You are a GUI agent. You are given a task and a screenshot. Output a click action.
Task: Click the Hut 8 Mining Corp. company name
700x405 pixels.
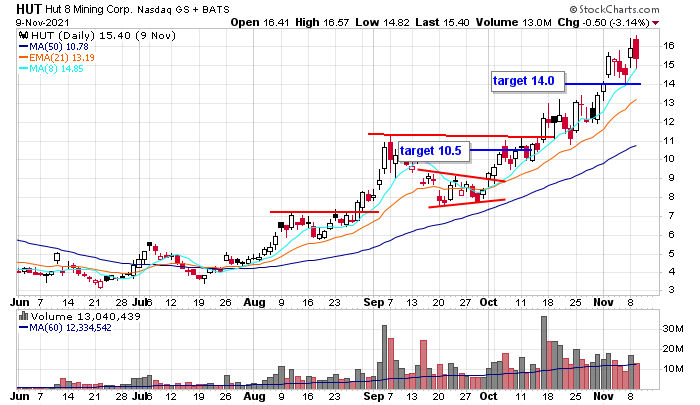point(89,9)
